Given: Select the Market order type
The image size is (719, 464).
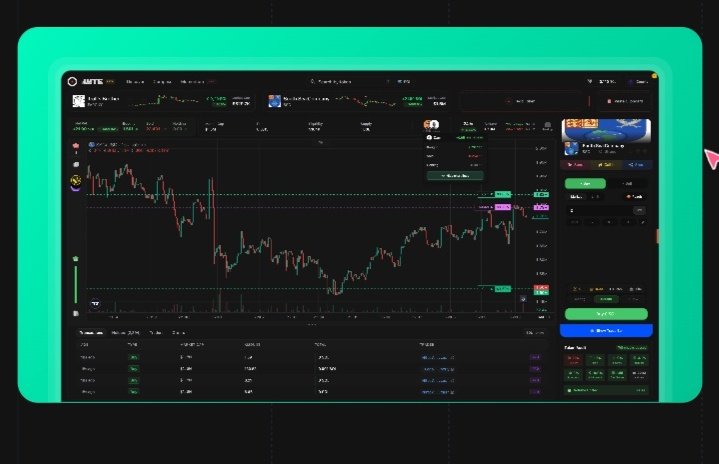Looking at the screenshot, I should pos(575,197).
